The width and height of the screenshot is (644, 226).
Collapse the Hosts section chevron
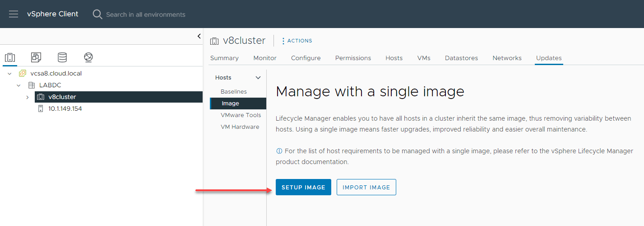tap(258, 78)
